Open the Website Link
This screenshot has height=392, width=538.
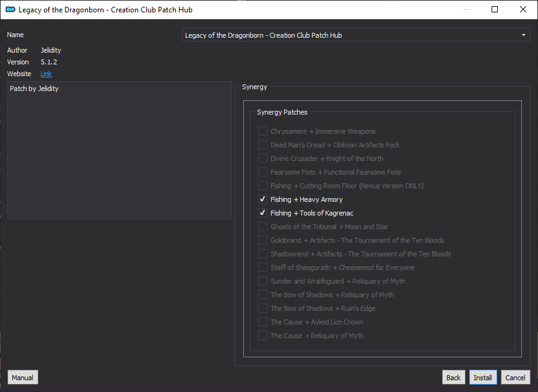(46, 74)
